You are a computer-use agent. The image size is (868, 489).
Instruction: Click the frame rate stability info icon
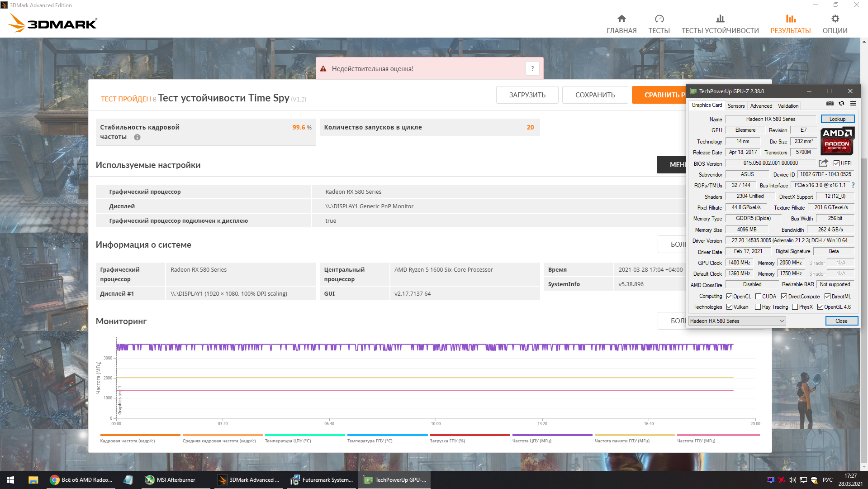tap(137, 137)
